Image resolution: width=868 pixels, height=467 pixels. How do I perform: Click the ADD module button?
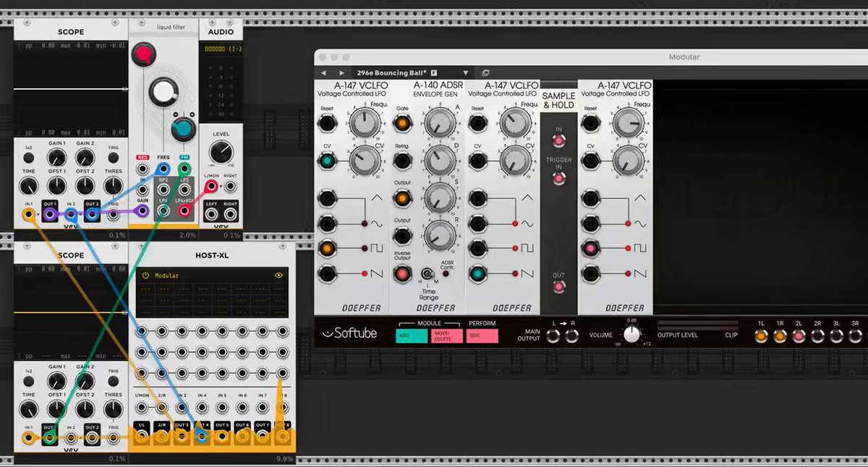412,336
